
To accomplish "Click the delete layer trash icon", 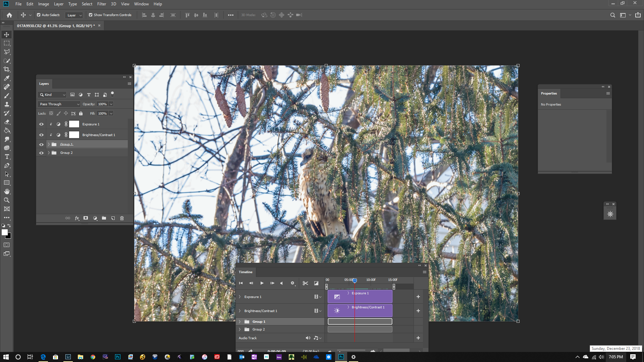I will point(122,218).
